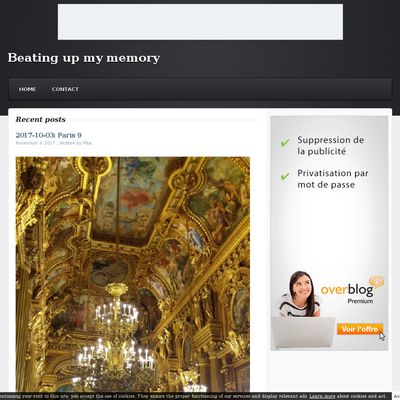Viewport: 400px width, 400px height.
Task: Click the Recent posts heading
Action: click(x=41, y=119)
